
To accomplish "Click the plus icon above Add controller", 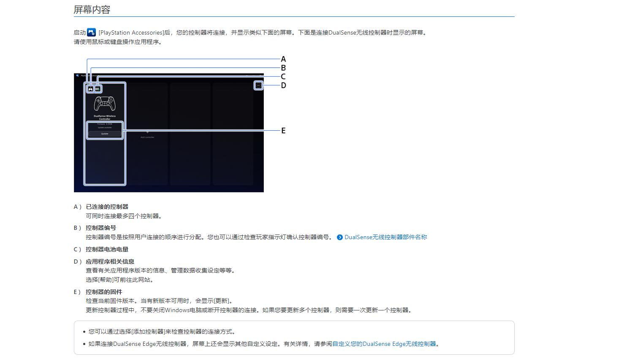I will 147,132.
